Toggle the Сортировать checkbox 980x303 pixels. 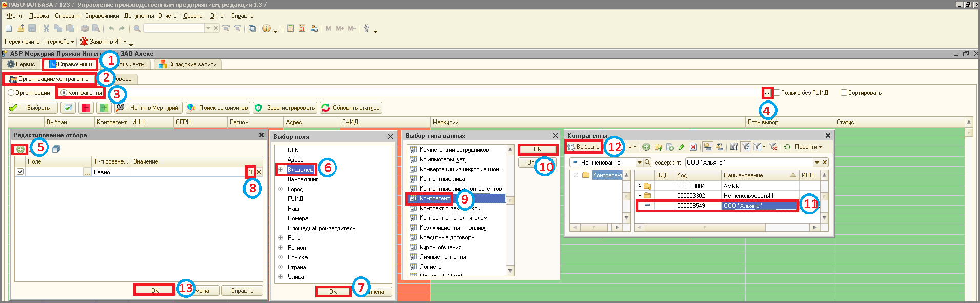click(x=844, y=93)
